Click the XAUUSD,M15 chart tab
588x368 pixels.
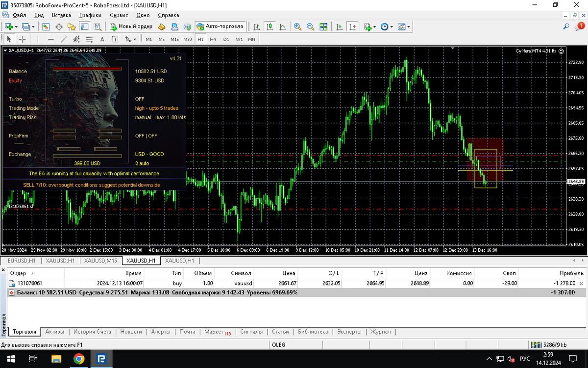tap(101, 261)
